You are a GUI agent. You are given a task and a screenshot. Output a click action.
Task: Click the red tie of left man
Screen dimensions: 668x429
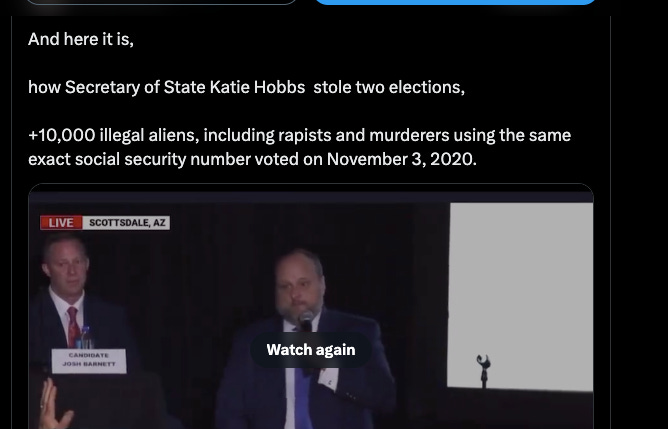[x=73, y=326]
